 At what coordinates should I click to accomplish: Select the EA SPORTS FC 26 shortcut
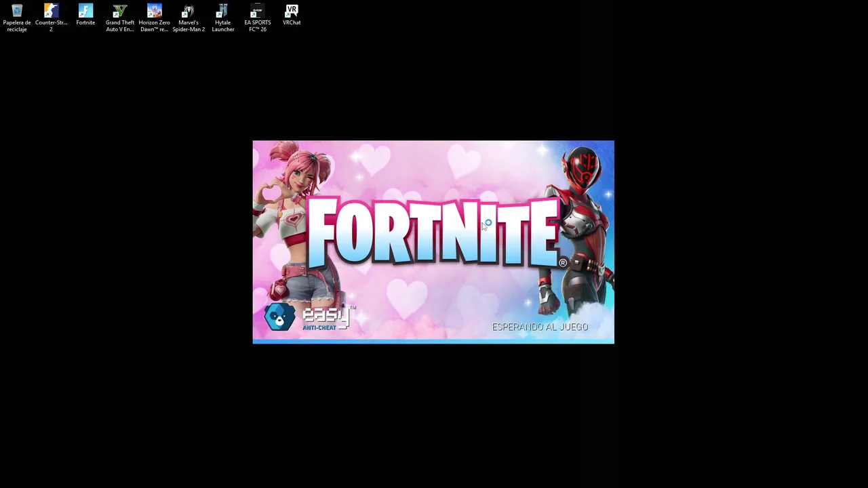(257, 18)
